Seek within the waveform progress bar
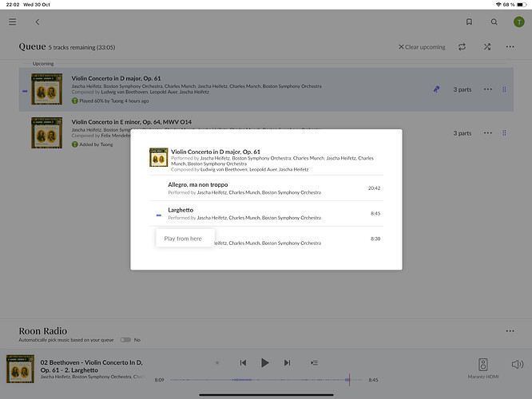This screenshot has height=399, width=532. click(x=266, y=380)
